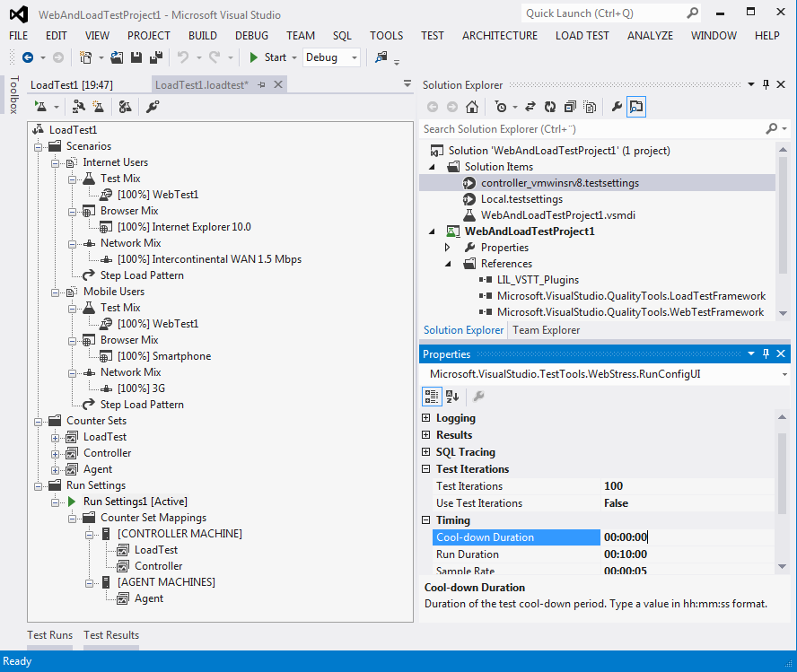Switch to the LoadTest1 [19:47] tab
The width and height of the screenshot is (797, 672).
click(72, 85)
